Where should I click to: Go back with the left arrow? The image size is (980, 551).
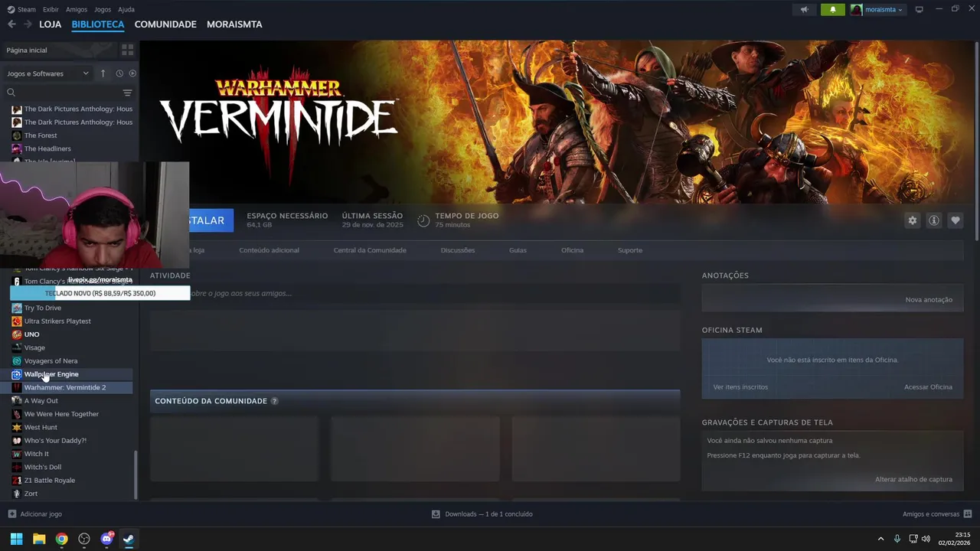11,24
